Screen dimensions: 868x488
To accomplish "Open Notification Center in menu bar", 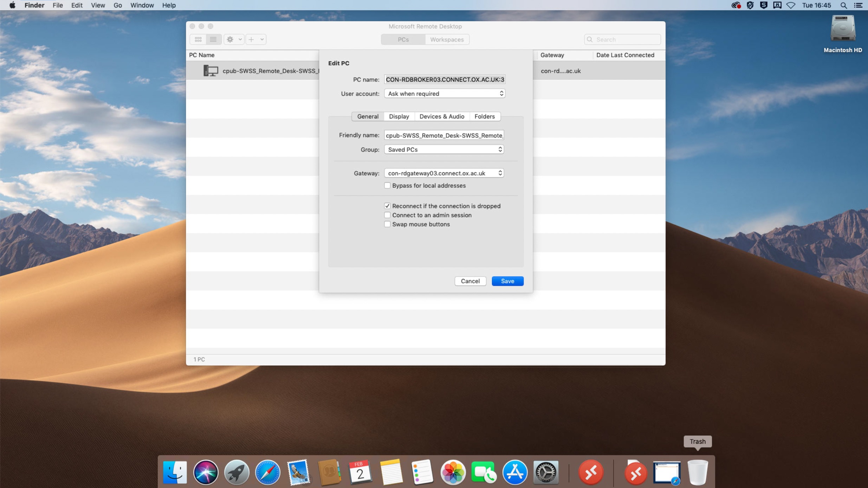I will 858,5.
